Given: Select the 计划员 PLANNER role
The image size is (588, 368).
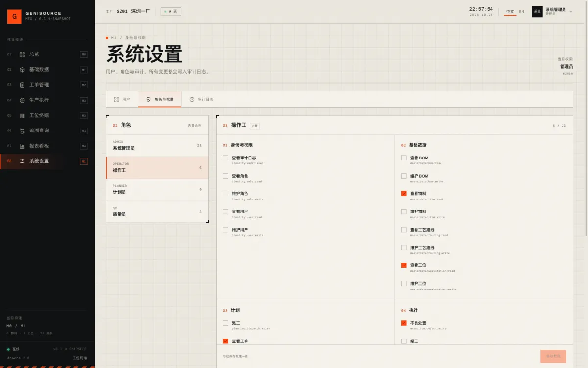Looking at the screenshot, I should [x=157, y=190].
